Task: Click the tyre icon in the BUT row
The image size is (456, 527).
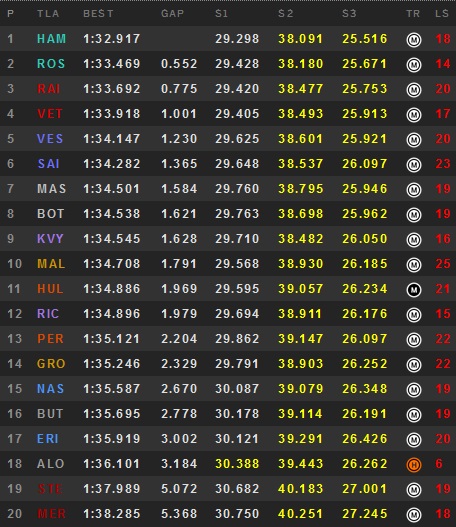Action: pos(414,414)
